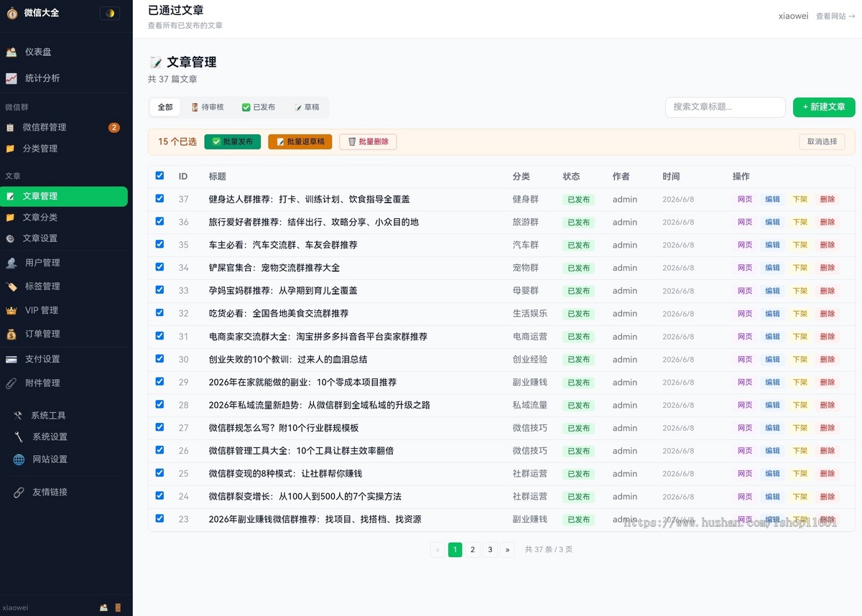Click 网页 for article ID 24
Viewport: 862px width, 616px height.
[745, 497]
